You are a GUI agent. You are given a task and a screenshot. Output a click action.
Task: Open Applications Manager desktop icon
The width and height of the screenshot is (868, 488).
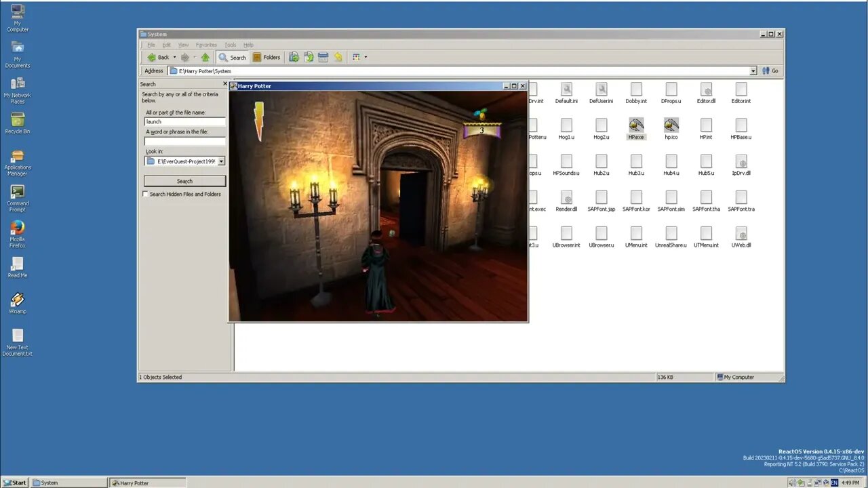(18, 163)
